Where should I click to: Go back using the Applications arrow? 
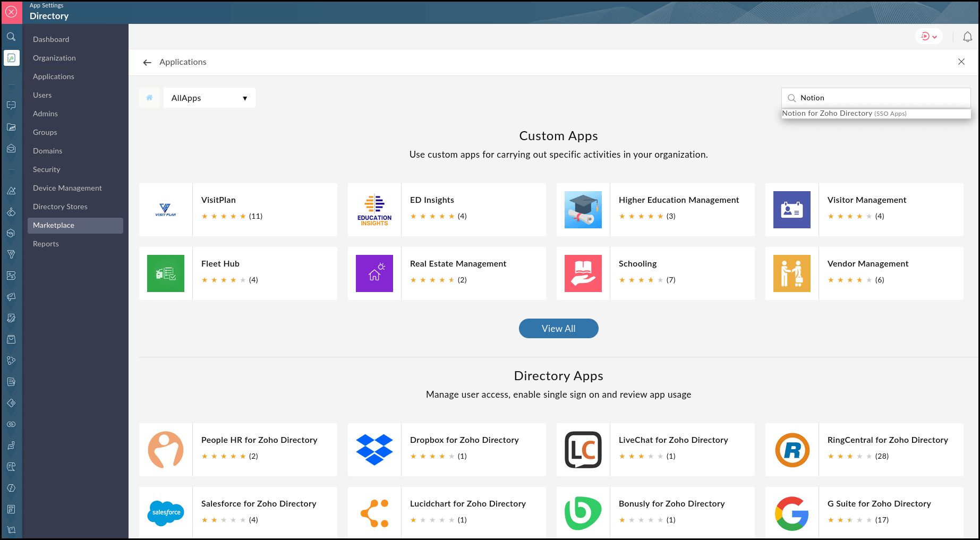tap(147, 63)
